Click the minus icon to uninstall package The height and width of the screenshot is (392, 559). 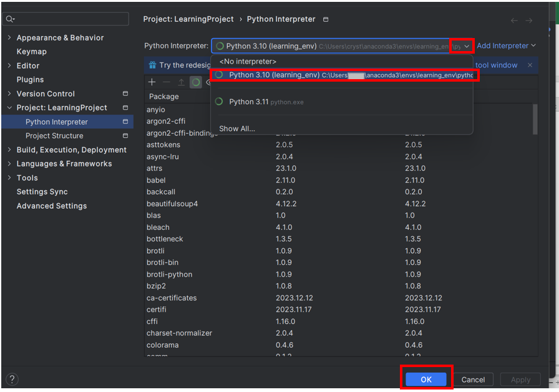(x=167, y=82)
